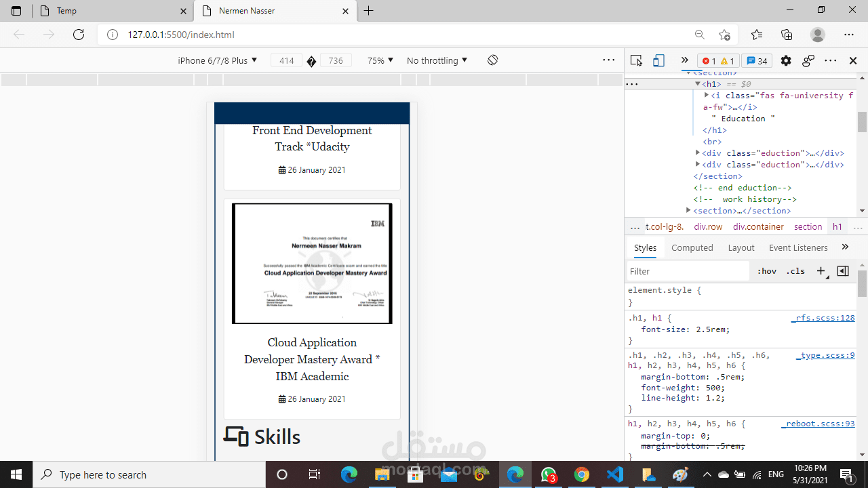Select the h1 breadcrumb

pyautogui.click(x=837, y=227)
